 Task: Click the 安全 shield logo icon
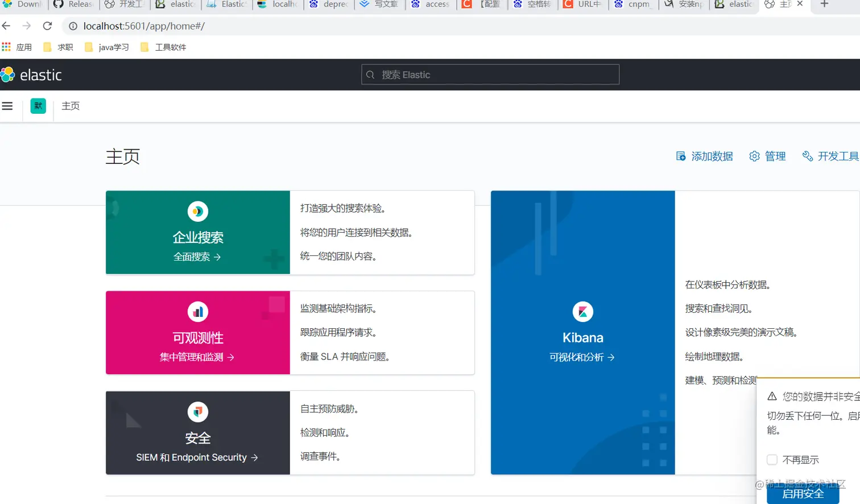pyautogui.click(x=198, y=412)
